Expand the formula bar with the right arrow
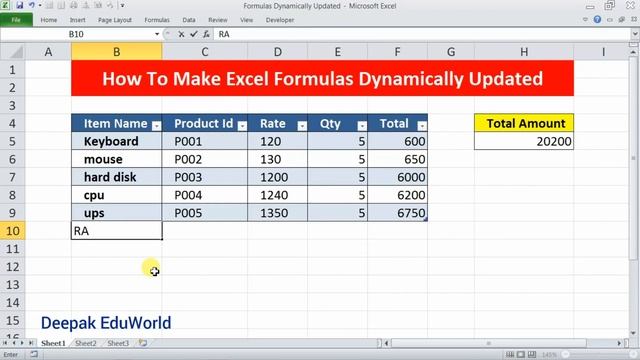 pyautogui.click(x=635, y=34)
